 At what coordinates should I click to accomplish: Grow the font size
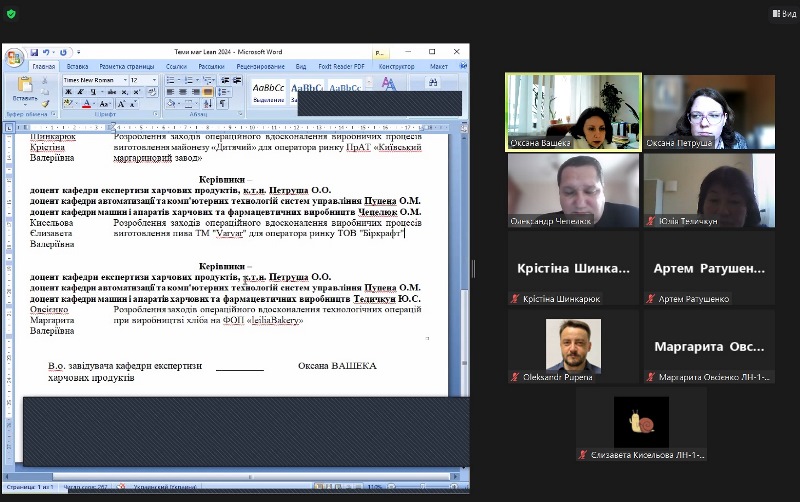121,104
